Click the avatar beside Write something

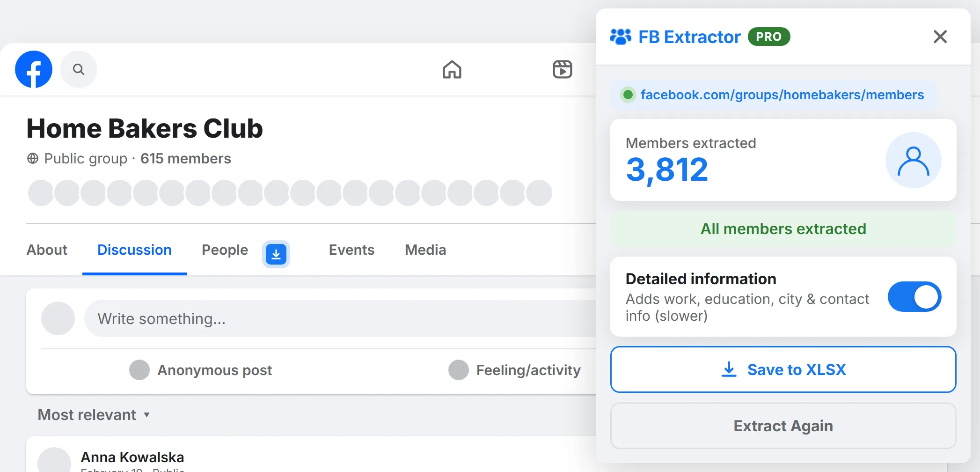pyautogui.click(x=58, y=318)
